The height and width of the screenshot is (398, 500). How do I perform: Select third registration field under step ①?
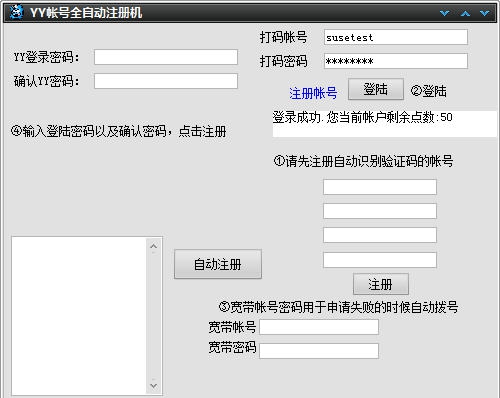click(380, 235)
